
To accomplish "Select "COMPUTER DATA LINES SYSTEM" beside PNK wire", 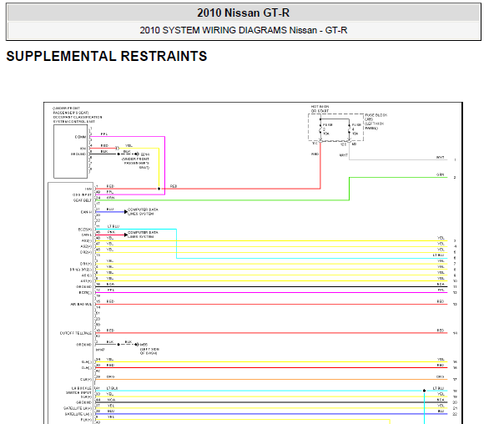I will click(x=143, y=235).
